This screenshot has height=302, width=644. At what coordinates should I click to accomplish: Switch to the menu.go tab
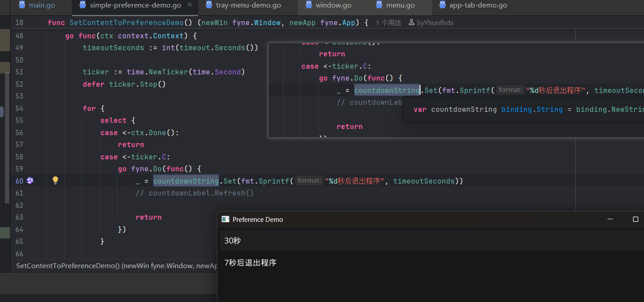point(400,5)
